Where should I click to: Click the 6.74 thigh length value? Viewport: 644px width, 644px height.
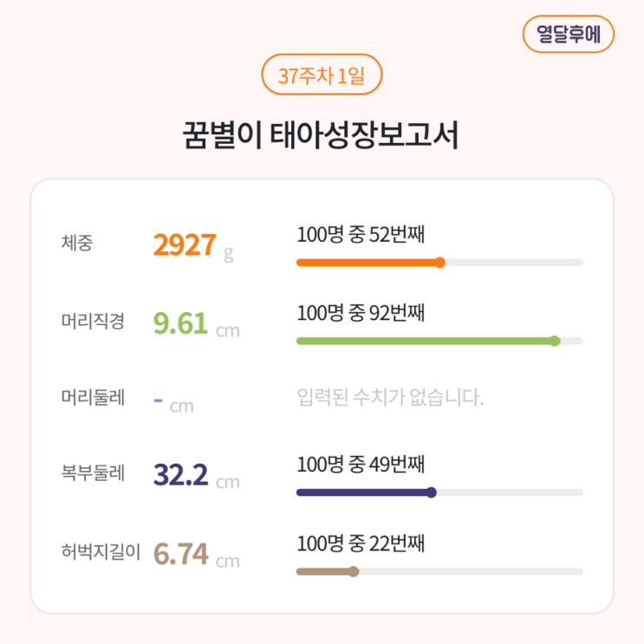(180, 553)
